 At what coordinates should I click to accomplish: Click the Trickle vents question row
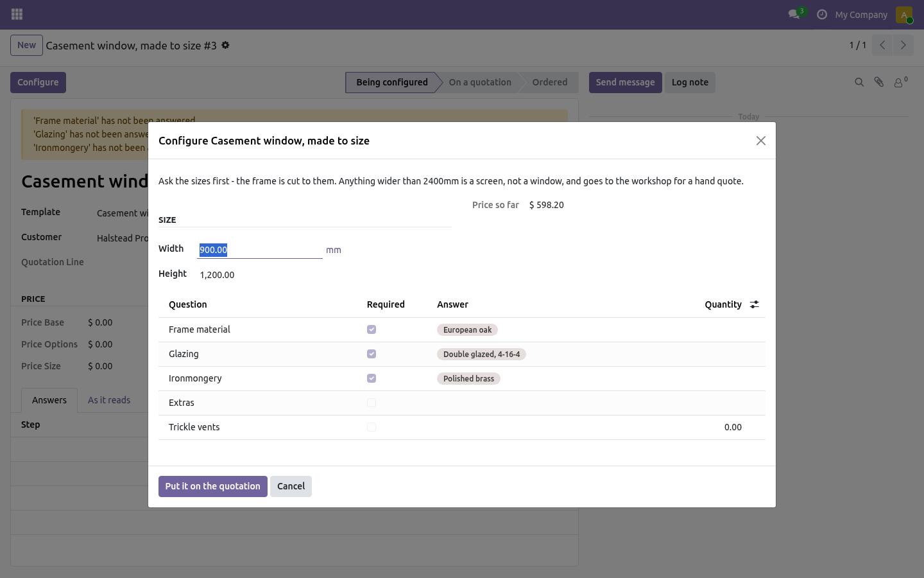(x=461, y=427)
